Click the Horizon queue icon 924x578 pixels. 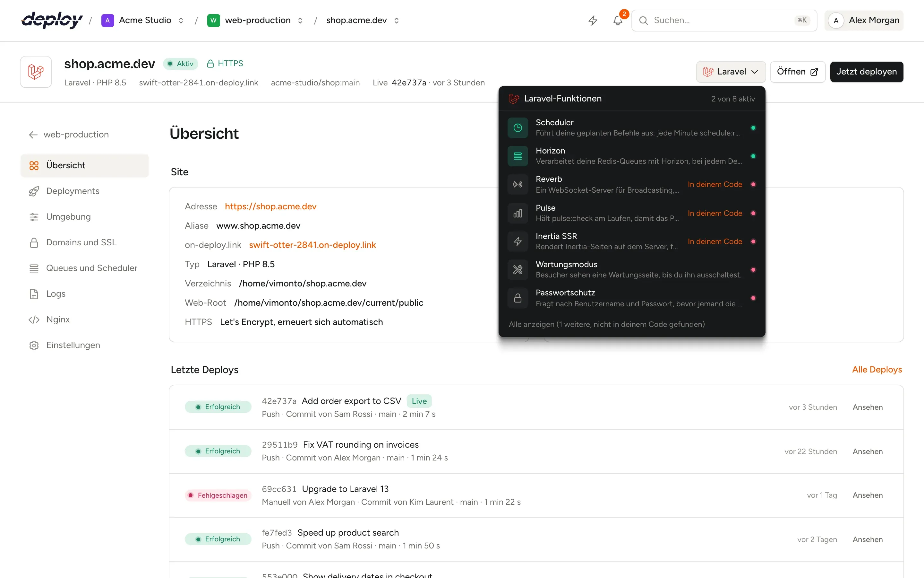tap(518, 156)
